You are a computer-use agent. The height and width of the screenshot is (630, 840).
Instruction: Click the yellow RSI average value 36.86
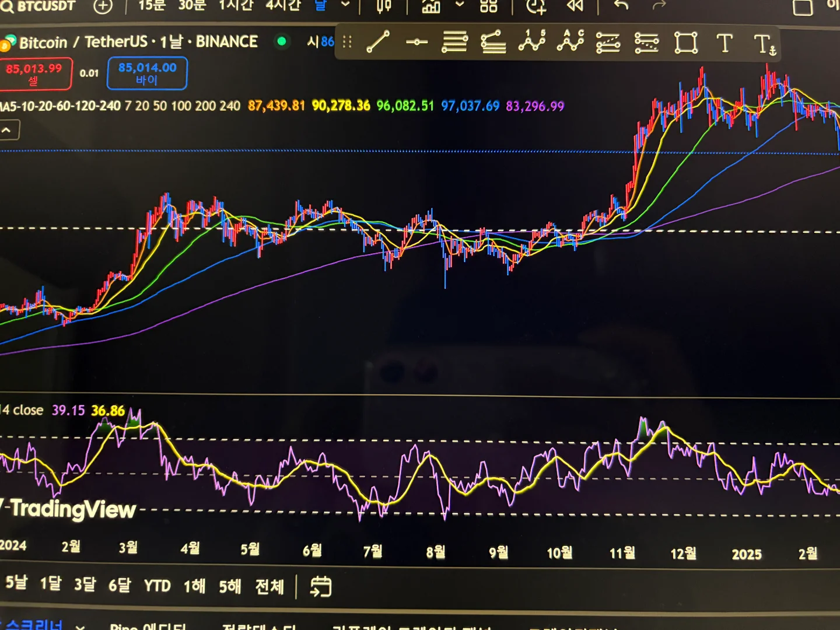pos(108,411)
